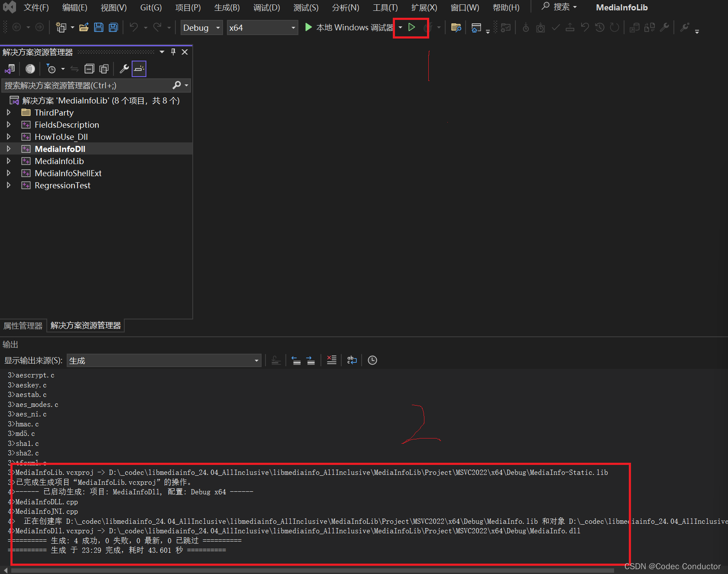Open the Debug configuration dropdown
This screenshot has width=728, height=574.
201,28
